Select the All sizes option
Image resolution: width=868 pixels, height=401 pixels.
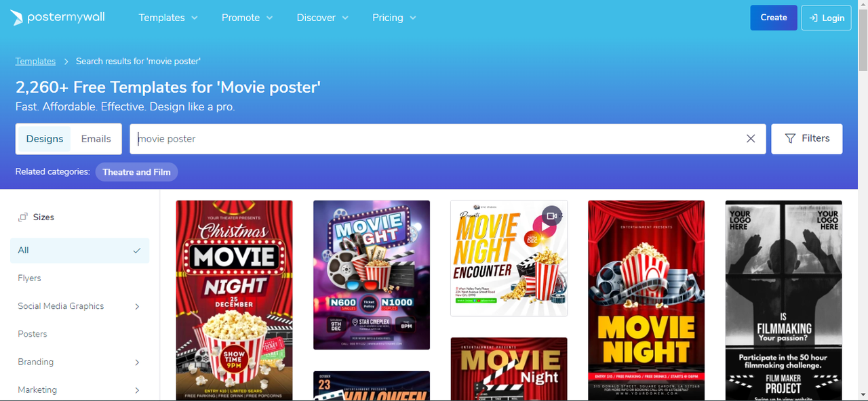79,251
